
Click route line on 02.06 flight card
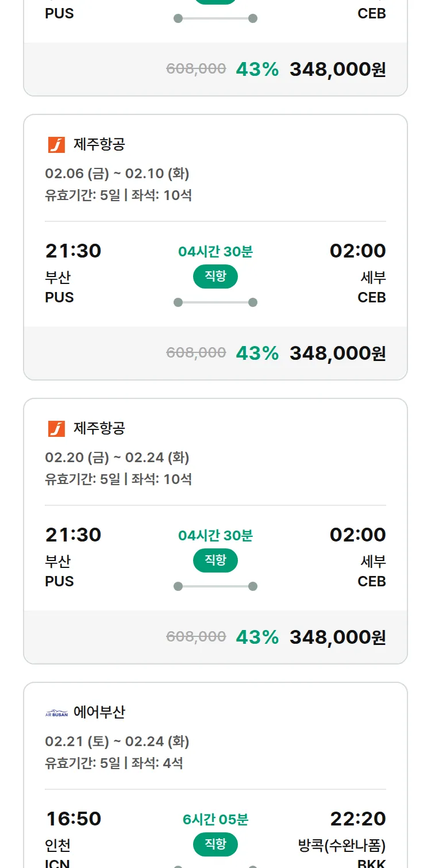click(x=215, y=302)
